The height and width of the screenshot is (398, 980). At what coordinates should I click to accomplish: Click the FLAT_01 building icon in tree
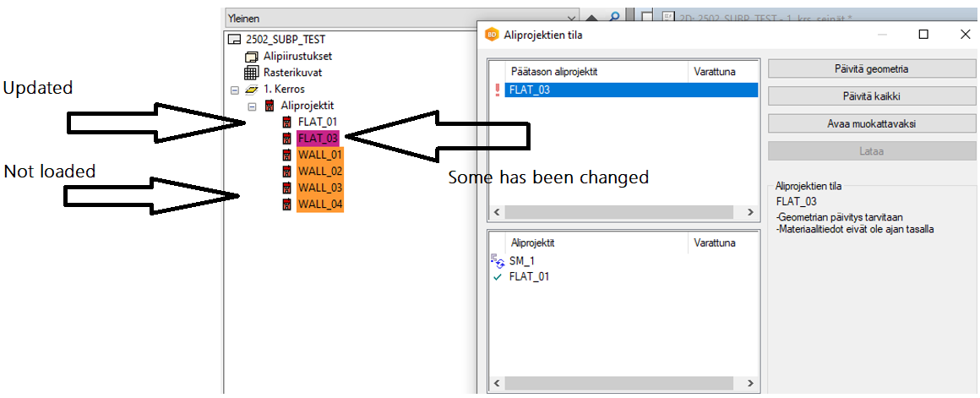(287, 122)
